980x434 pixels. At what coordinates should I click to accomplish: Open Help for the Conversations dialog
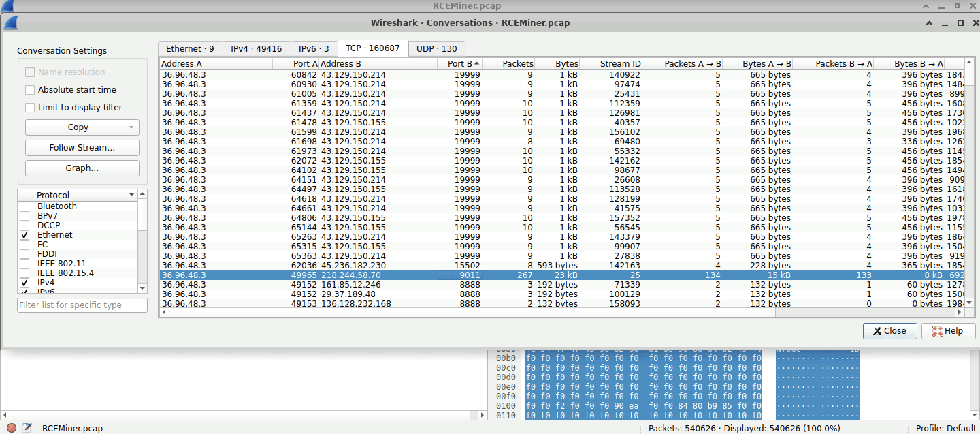[x=948, y=331]
